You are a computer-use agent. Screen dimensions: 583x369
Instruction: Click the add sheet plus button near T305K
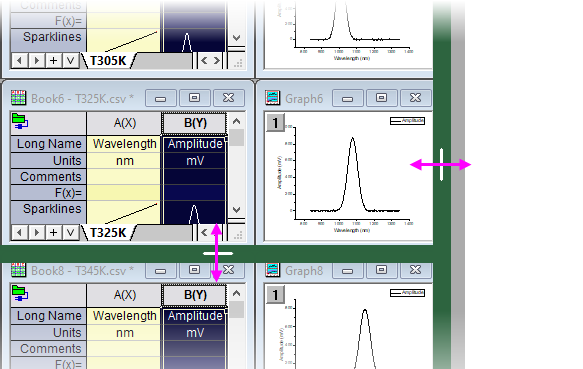click(x=54, y=61)
